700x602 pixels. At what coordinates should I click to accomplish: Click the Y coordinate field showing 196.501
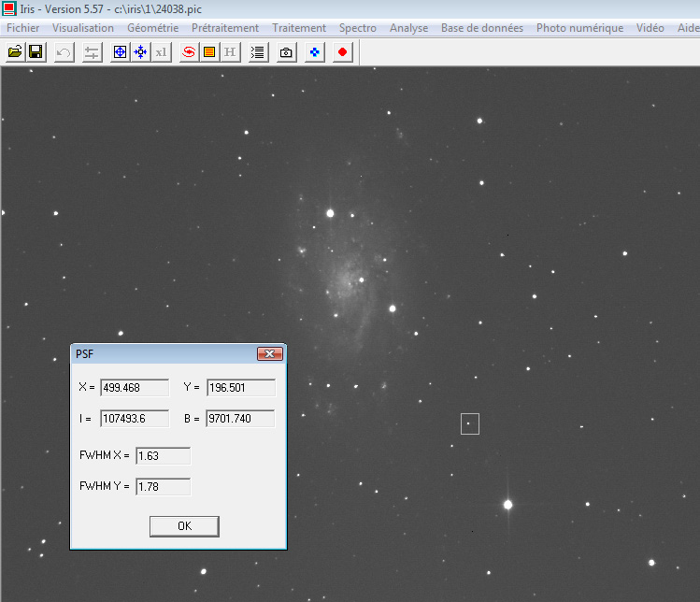241,388
